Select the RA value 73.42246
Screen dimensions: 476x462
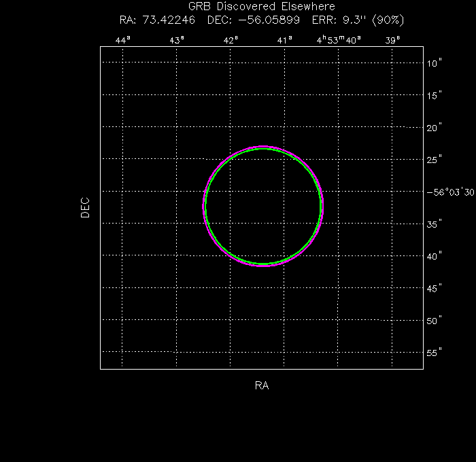pos(169,20)
